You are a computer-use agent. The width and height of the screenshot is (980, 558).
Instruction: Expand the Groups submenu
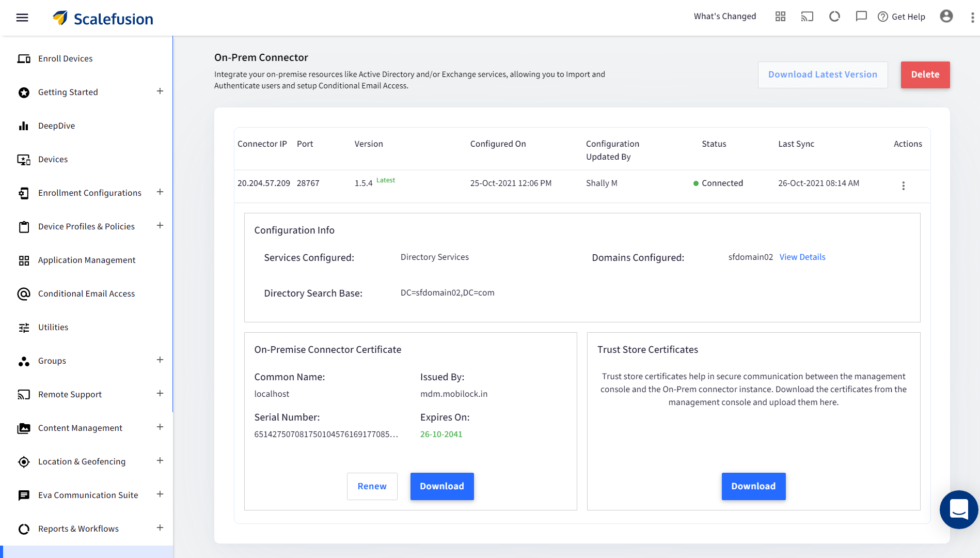[x=160, y=360]
